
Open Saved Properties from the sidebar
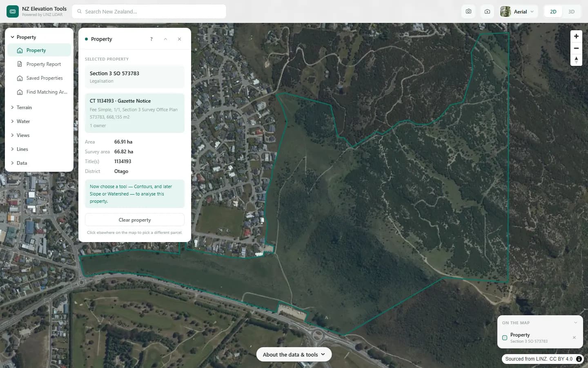[39, 78]
